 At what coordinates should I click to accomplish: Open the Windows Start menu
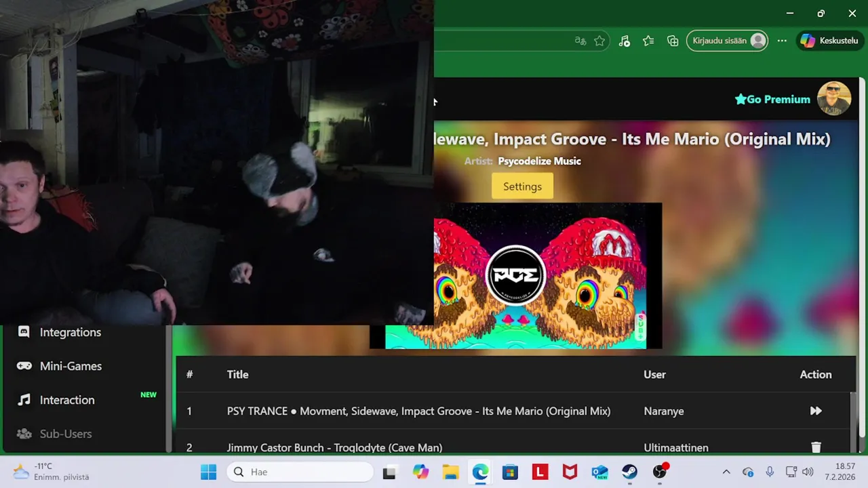pos(208,472)
